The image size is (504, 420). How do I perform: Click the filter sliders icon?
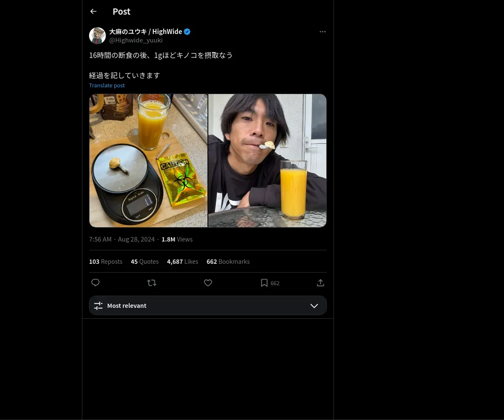point(98,306)
